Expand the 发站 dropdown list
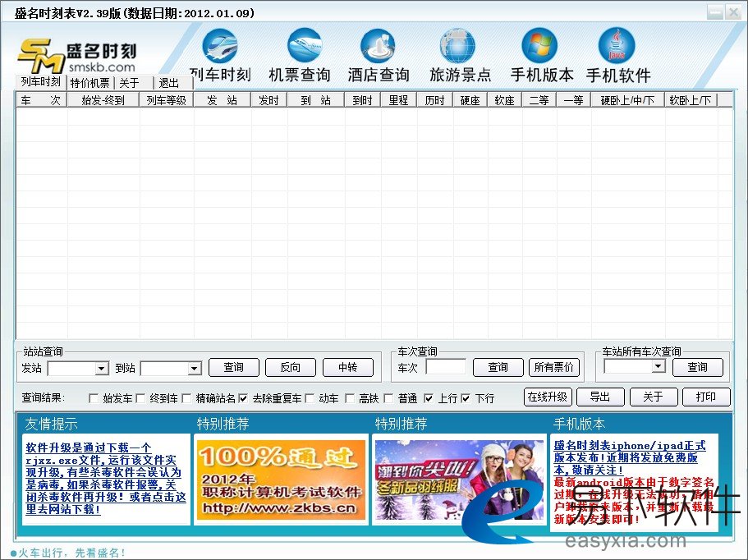748x560 pixels. [101, 368]
